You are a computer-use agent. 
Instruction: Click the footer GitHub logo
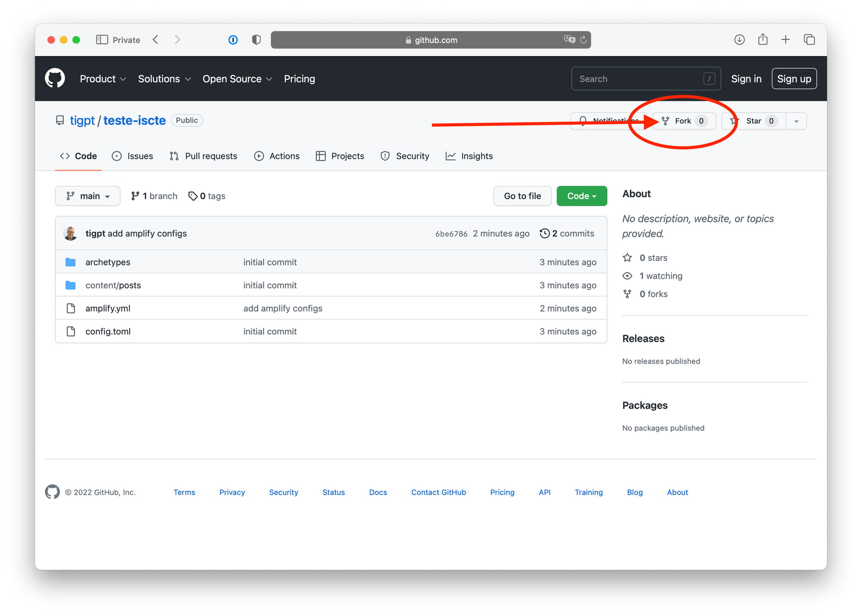tap(52, 492)
